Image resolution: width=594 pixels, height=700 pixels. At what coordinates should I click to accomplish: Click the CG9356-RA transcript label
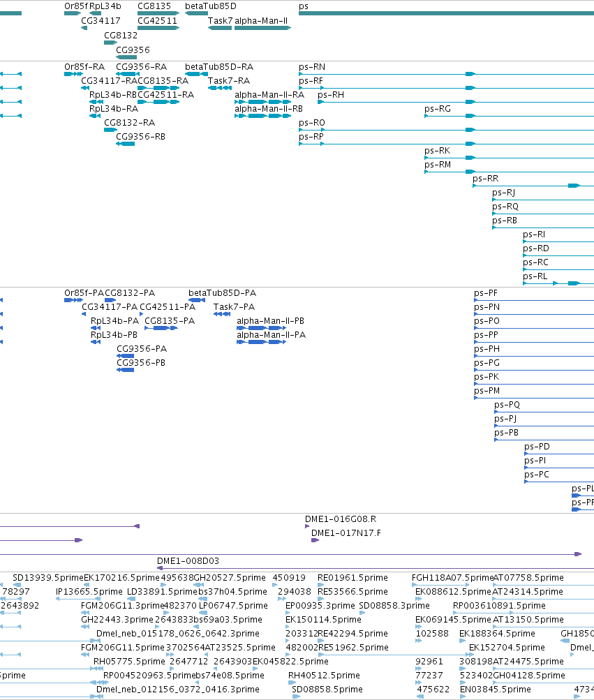pyautogui.click(x=141, y=67)
